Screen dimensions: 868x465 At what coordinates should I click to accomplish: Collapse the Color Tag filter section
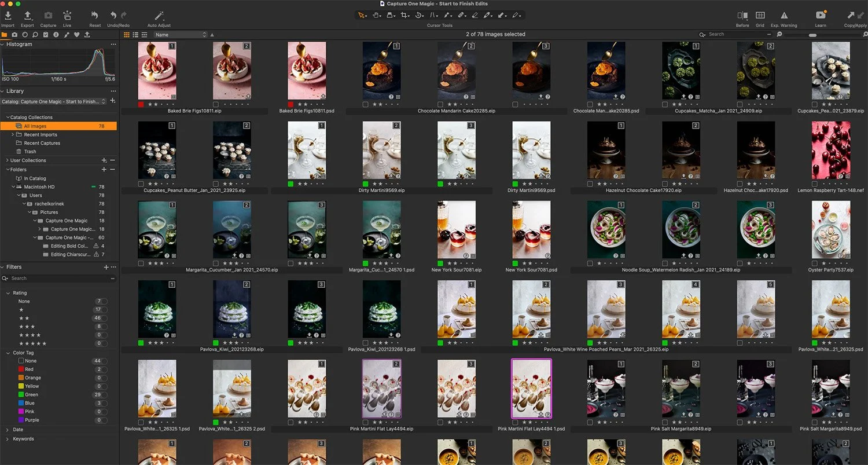click(x=8, y=353)
